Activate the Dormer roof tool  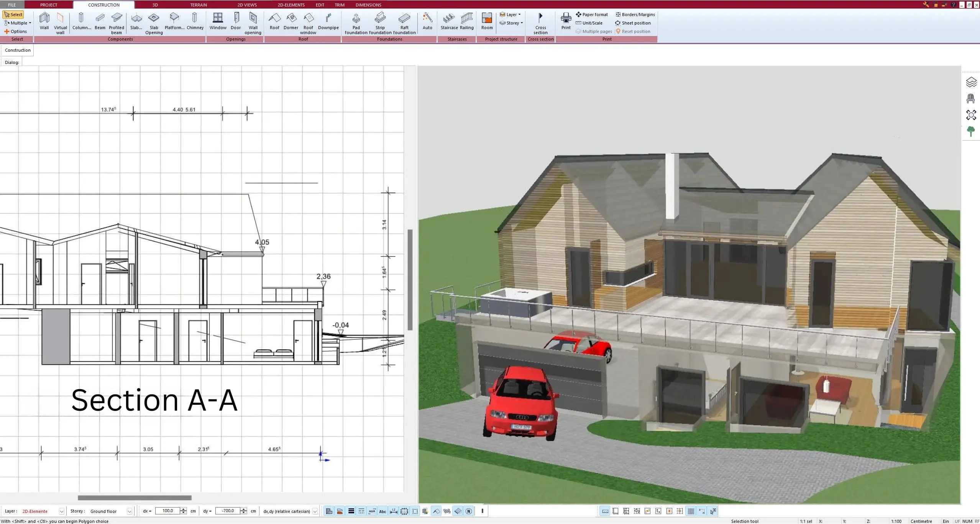(x=291, y=21)
